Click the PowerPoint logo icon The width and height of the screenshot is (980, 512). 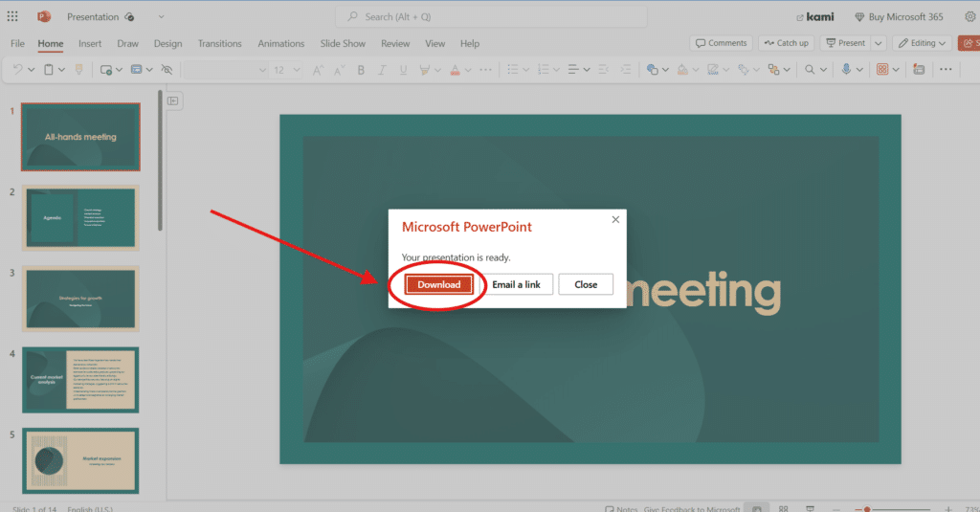click(44, 17)
